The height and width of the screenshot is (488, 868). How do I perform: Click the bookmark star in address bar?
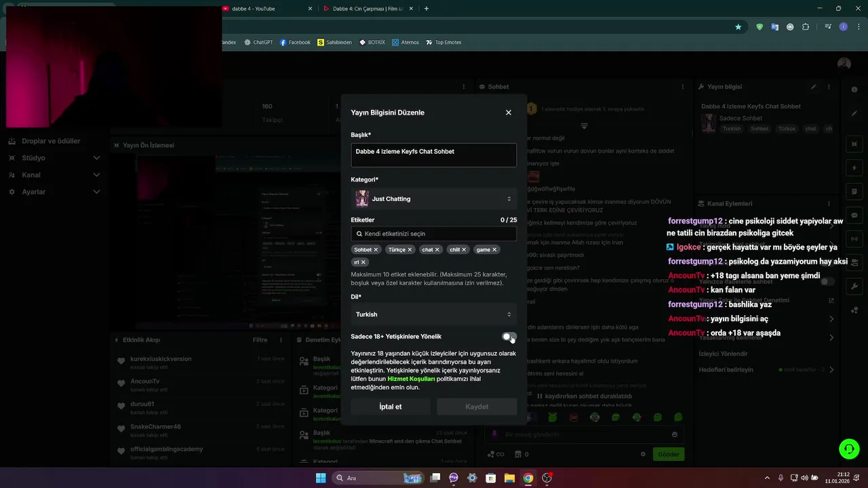coord(738,27)
